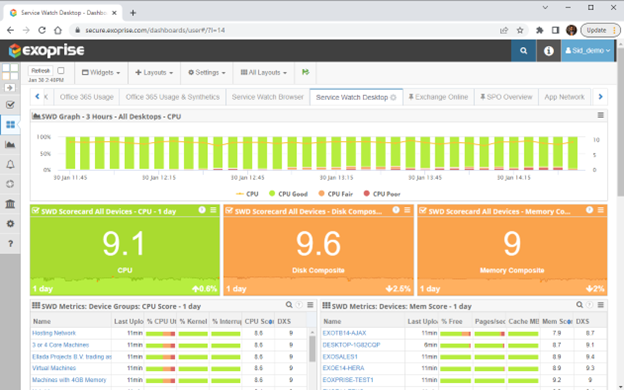The width and height of the screenshot is (624, 390).
Task: Open the Devices Mem Score widget menu
Action: pos(601,305)
